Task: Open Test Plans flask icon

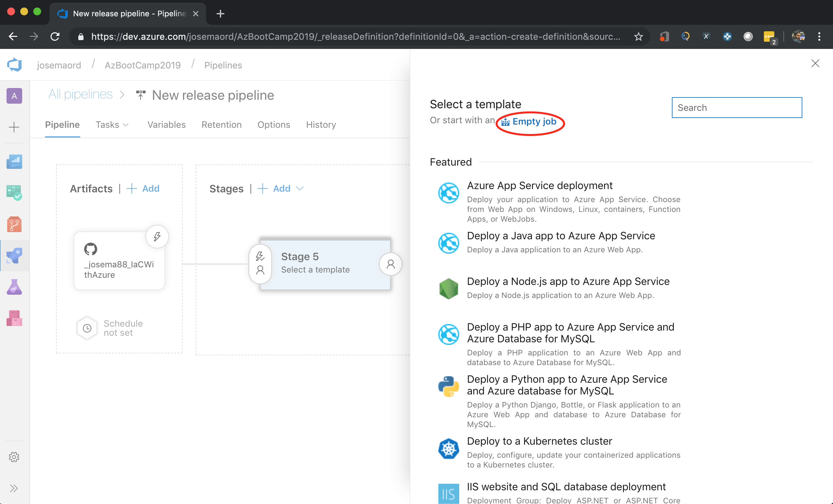Action: pyautogui.click(x=14, y=287)
